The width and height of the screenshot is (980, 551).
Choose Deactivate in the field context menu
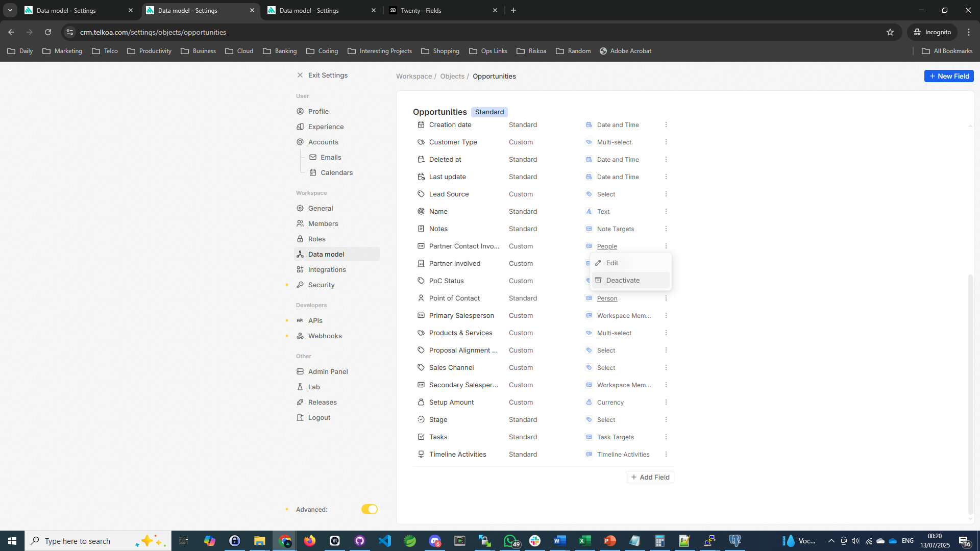point(630,280)
